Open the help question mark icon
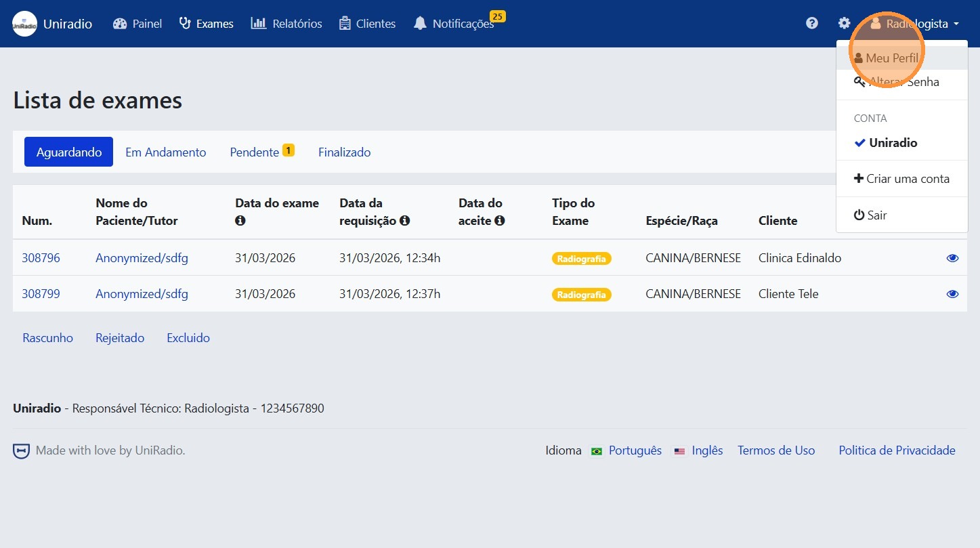Screen dimensions: 980x548 point(812,24)
